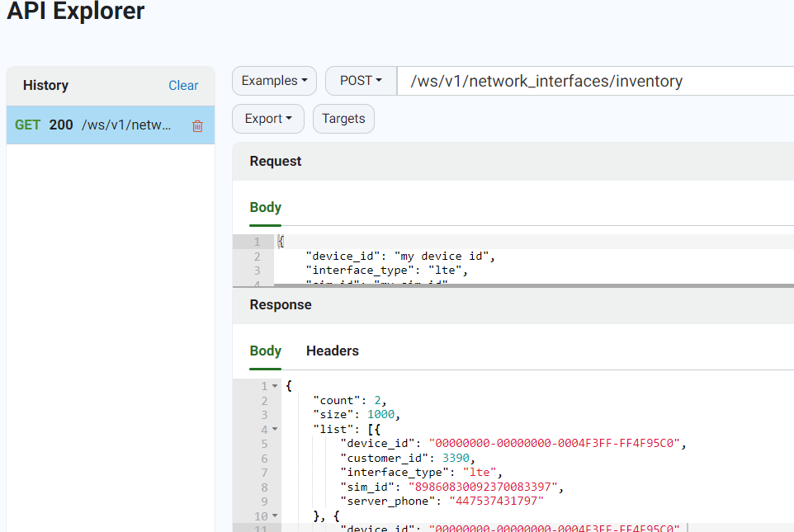
Task: Switch to the Response Body tab
Action: (265, 351)
